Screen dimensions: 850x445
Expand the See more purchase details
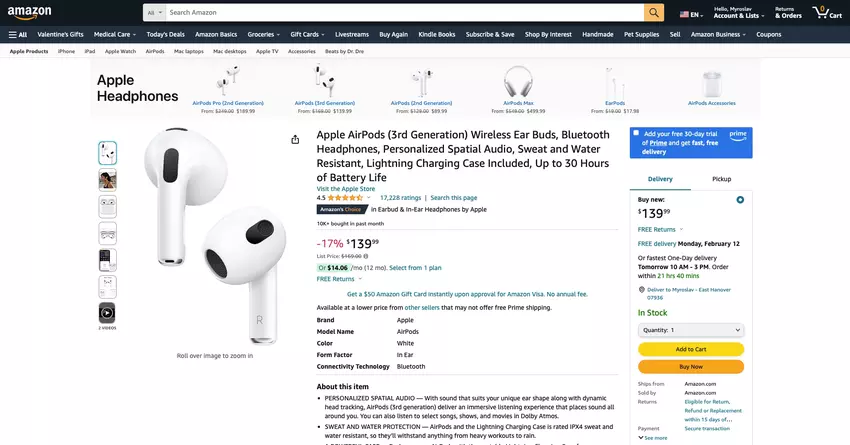[655, 438]
